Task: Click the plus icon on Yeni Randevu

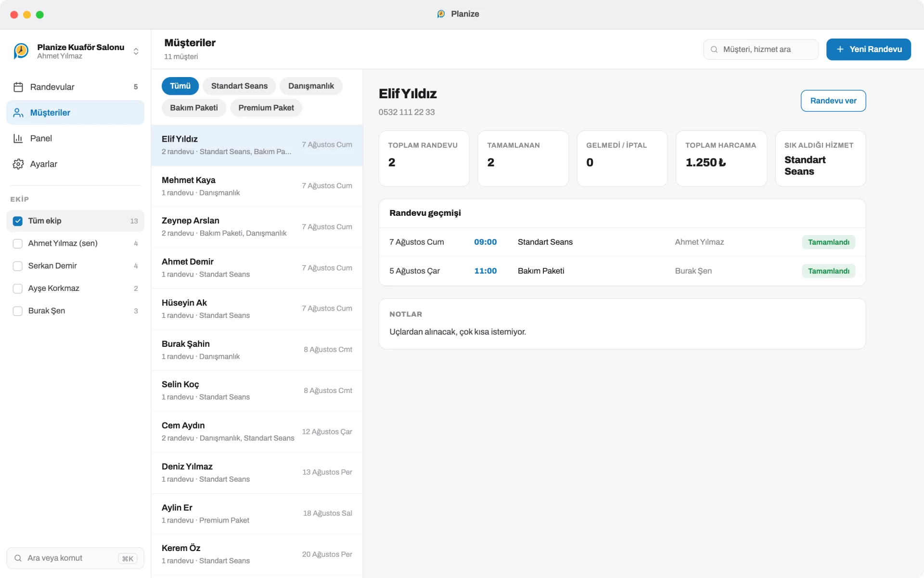Action: 840,49
